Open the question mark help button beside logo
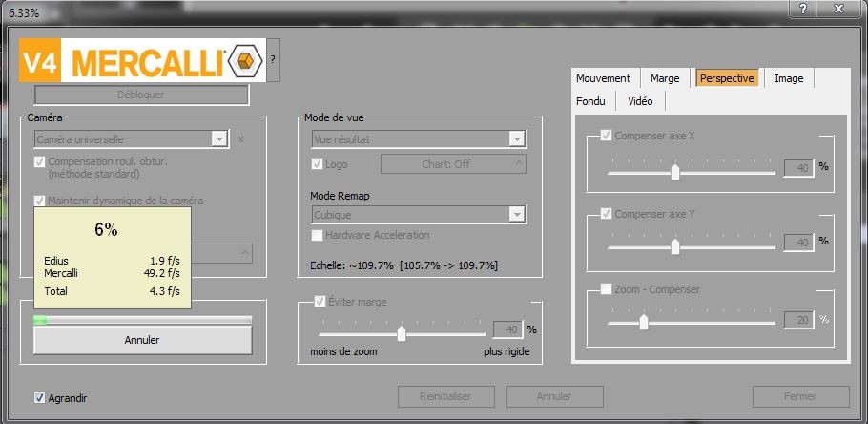 (x=273, y=60)
